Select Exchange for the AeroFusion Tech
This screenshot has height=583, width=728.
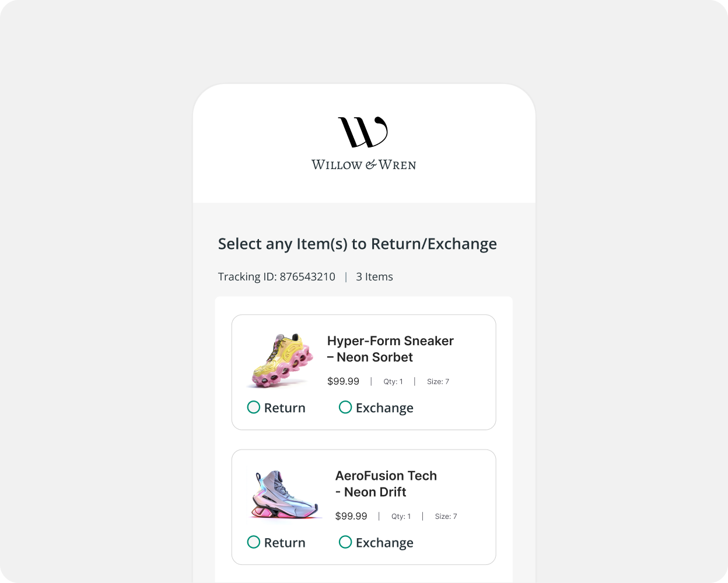tap(345, 542)
